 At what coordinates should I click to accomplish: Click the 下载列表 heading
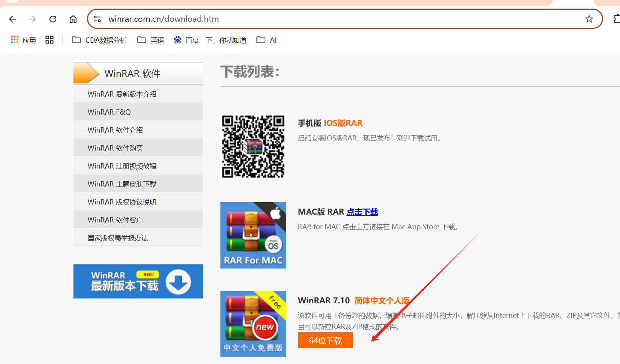[x=250, y=72]
